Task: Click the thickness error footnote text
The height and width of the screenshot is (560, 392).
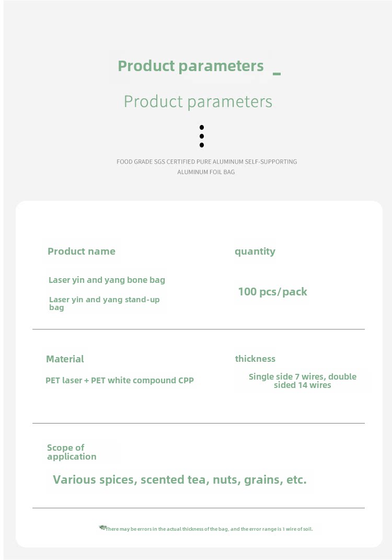Action: click(209, 529)
